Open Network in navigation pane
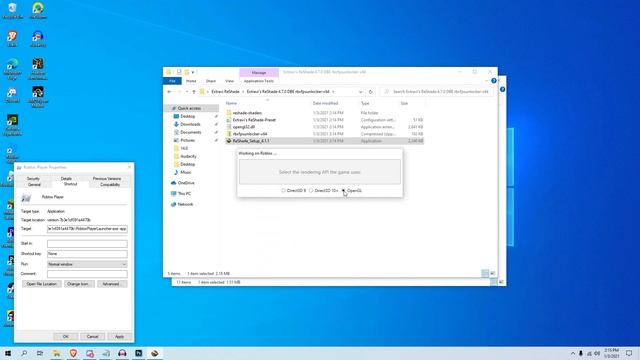The image size is (640, 360). click(185, 204)
